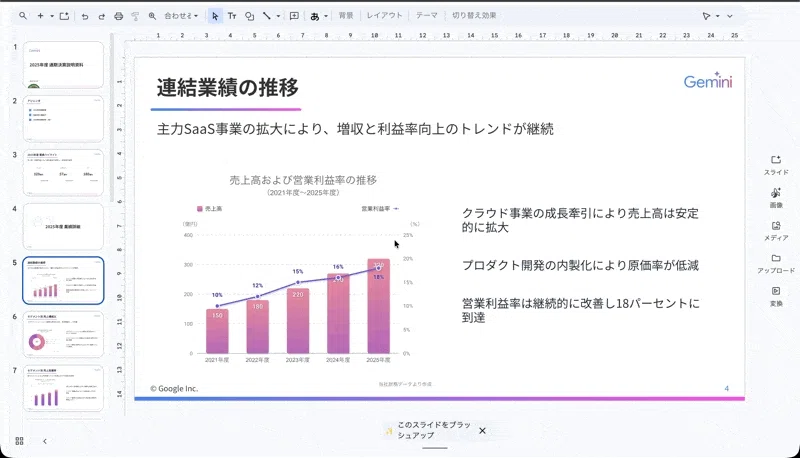
Task: Click the speaker notes drag handle bar
Action: coord(435,448)
